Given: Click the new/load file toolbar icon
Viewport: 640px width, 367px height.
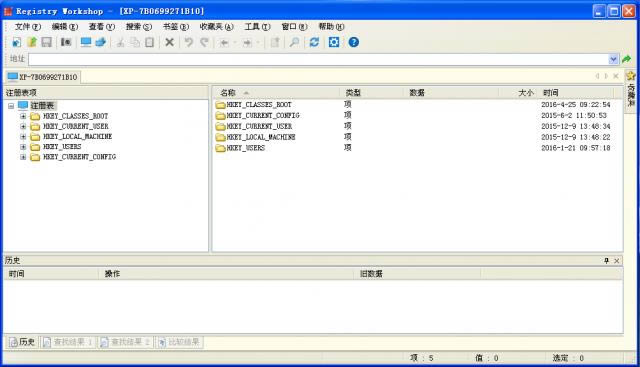Looking at the screenshot, I should point(16,42).
